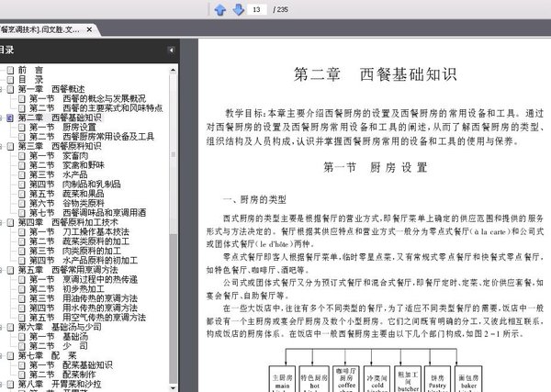Click the highlighted bookmark icon for 第二章
The image size is (551, 392).
(x=10, y=118)
